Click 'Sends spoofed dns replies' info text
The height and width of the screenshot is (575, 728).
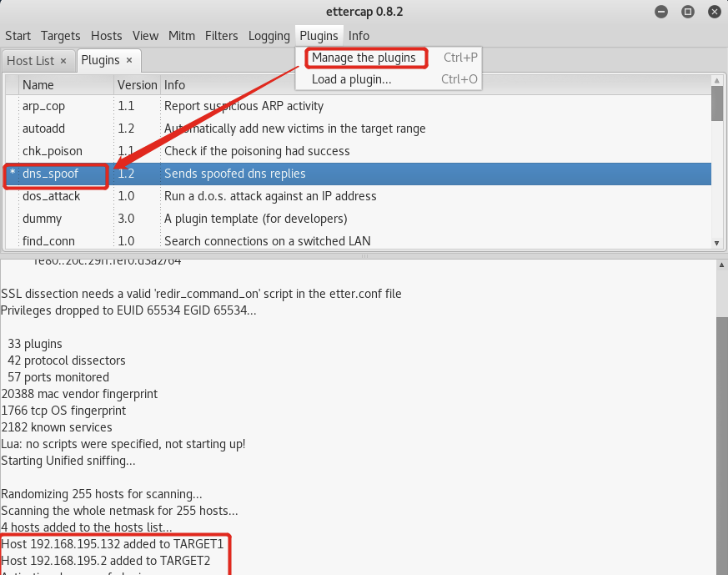235,174
